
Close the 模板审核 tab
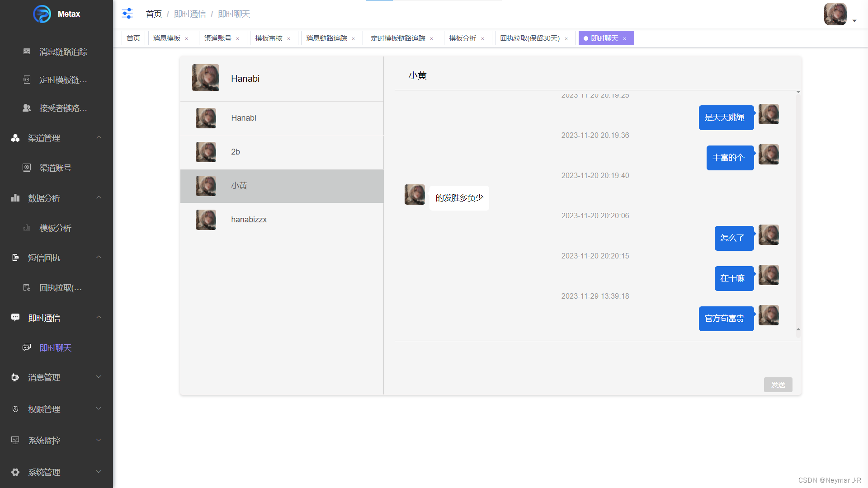[289, 39]
